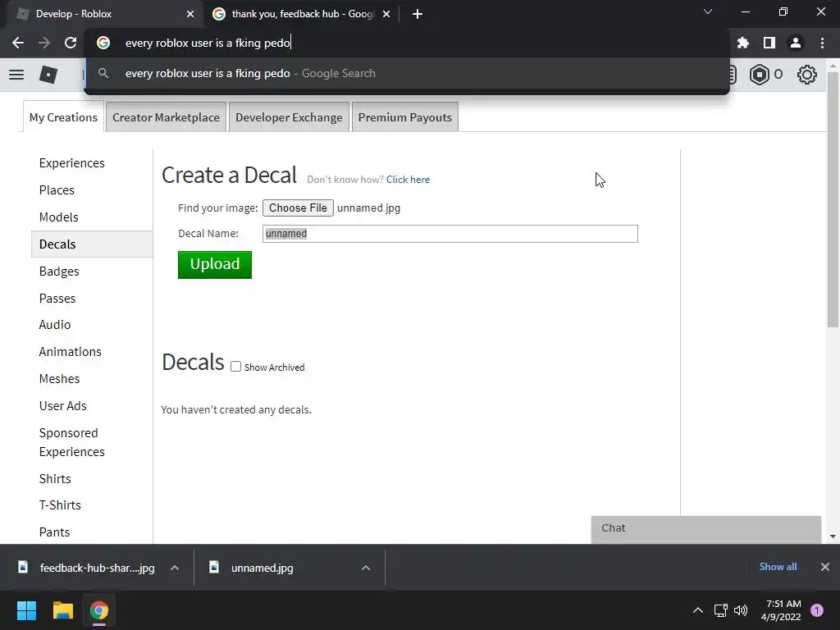Screen dimensions: 840x630
Task: Open the downloaded unnamed.jpg file
Action: tap(262, 568)
